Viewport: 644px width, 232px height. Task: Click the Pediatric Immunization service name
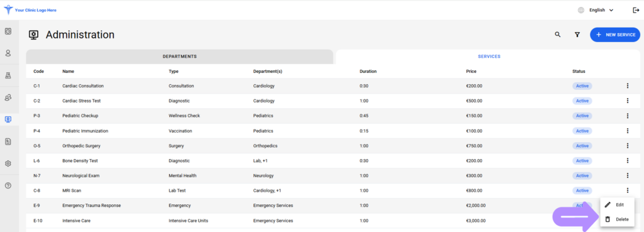pyautogui.click(x=85, y=131)
